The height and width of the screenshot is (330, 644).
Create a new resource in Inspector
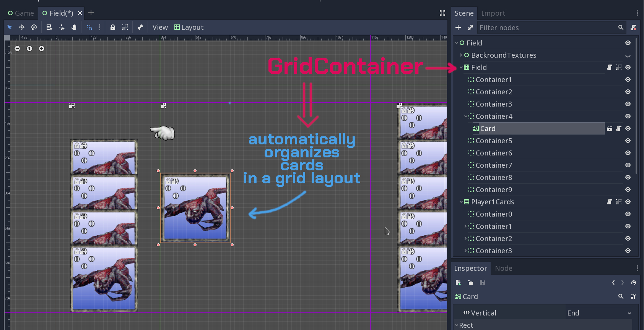(x=458, y=283)
